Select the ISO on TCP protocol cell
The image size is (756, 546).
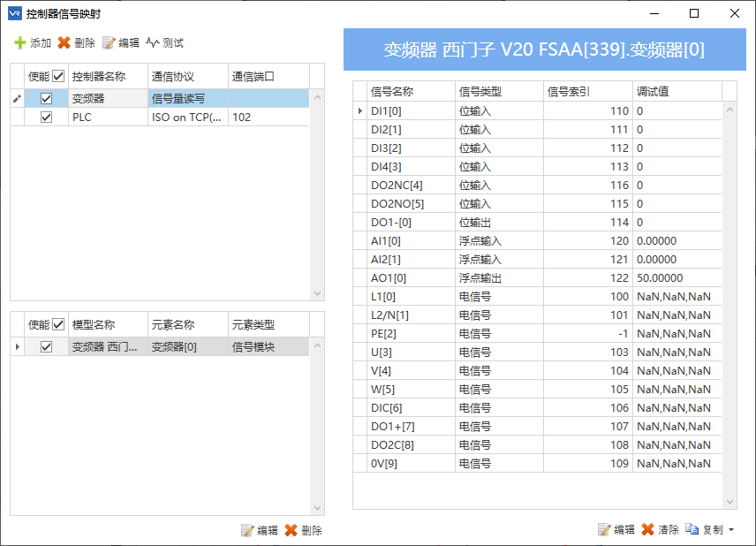(188, 118)
